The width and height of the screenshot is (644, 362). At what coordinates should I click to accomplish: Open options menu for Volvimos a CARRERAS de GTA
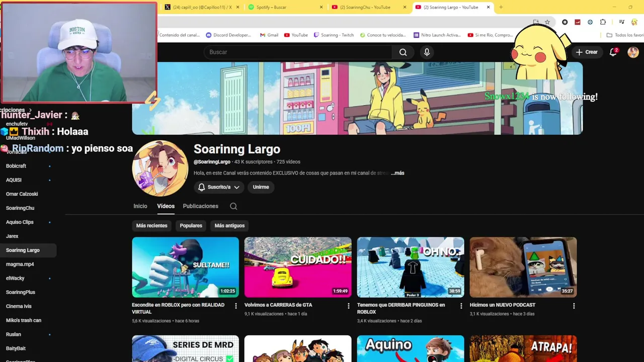coord(348,306)
